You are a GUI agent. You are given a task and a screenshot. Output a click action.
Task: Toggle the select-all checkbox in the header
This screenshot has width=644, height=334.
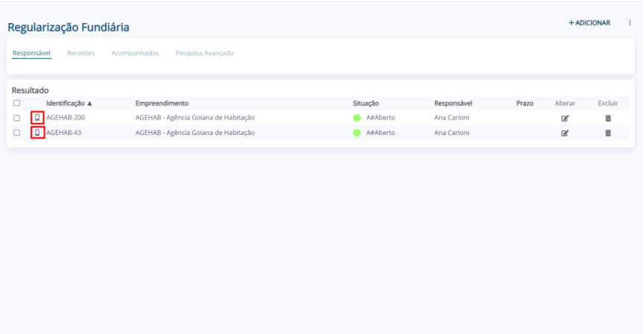(x=17, y=103)
